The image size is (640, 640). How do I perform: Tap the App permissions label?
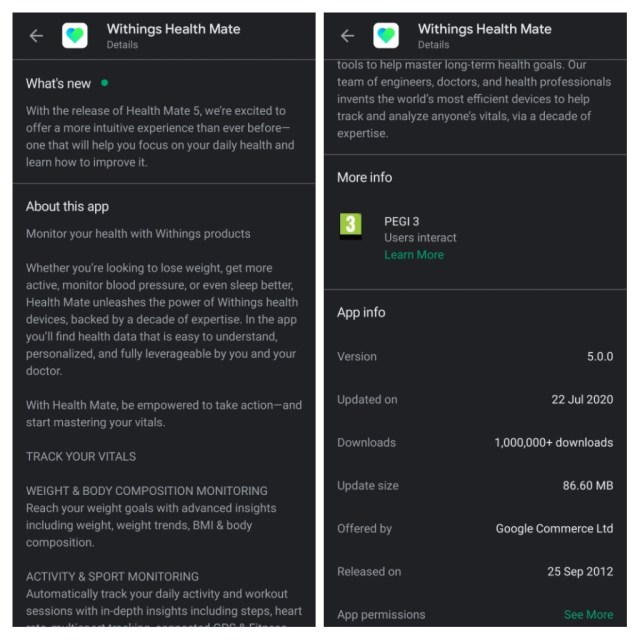coord(381,614)
